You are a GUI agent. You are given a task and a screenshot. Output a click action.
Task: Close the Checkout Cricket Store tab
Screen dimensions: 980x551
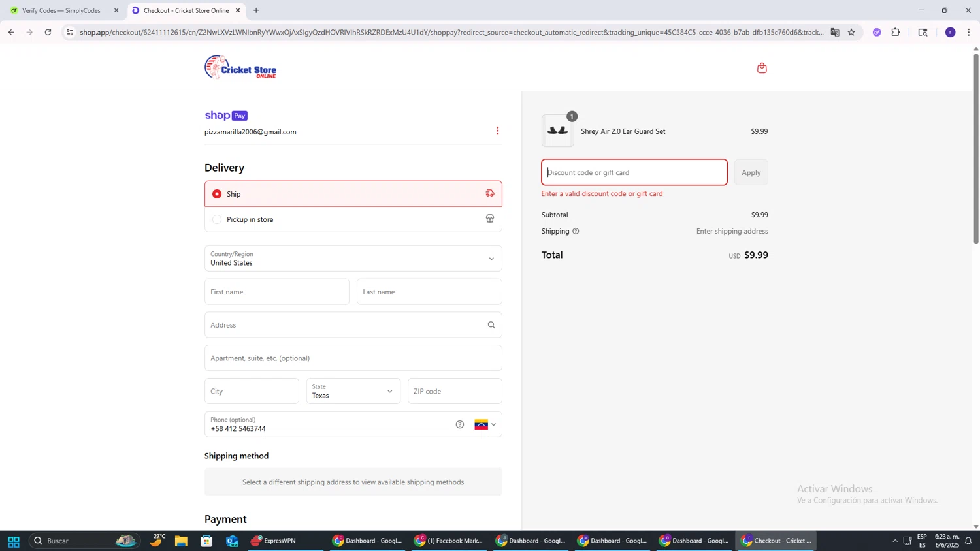[238, 10]
